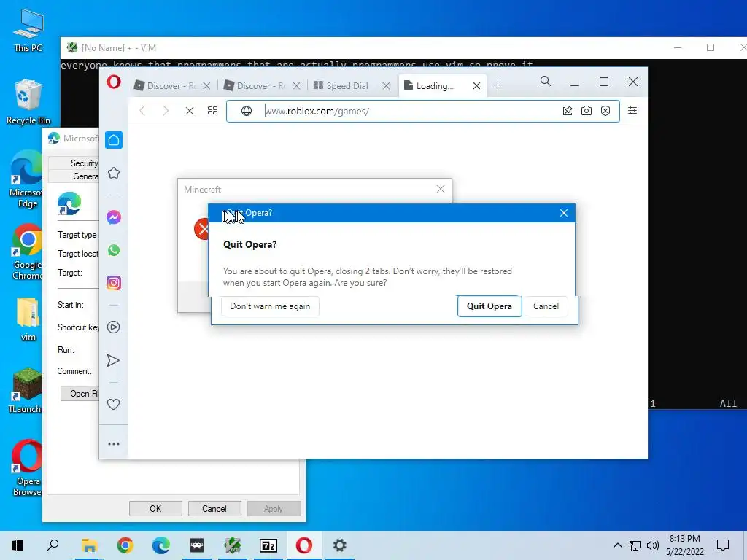The image size is (747, 560).
Task: Open WhatsApp in Opera sidebar
Action: click(113, 251)
